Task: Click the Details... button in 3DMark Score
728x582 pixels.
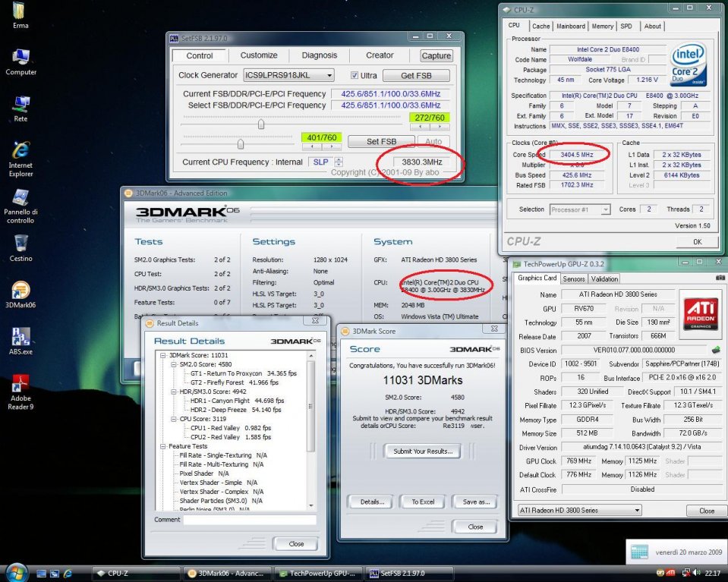Action: (x=371, y=502)
